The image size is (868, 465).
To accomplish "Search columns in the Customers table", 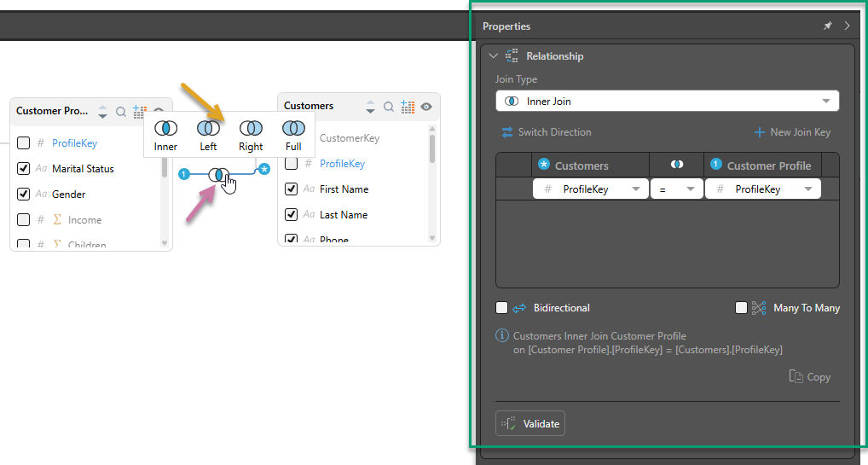I will (389, 107).
